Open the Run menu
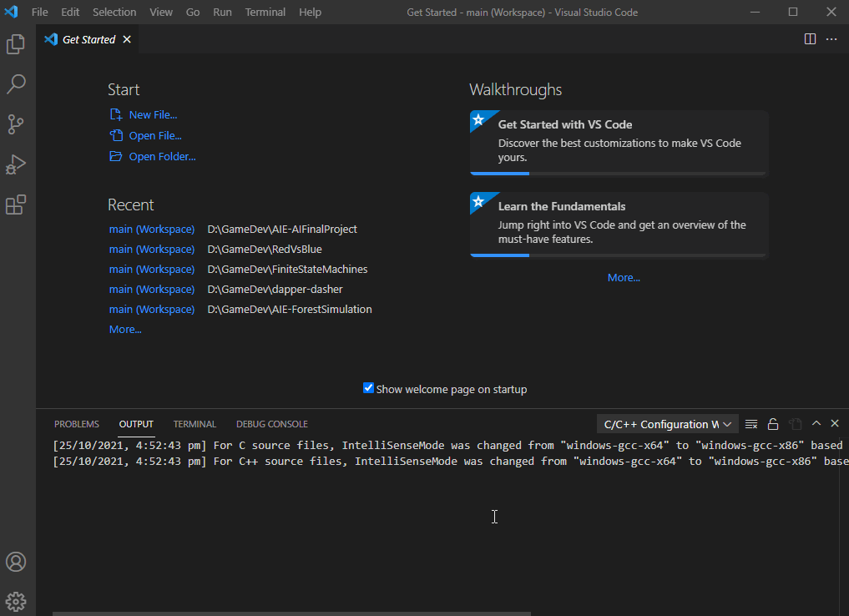This screenshot has height=616, width=849. 222,12
